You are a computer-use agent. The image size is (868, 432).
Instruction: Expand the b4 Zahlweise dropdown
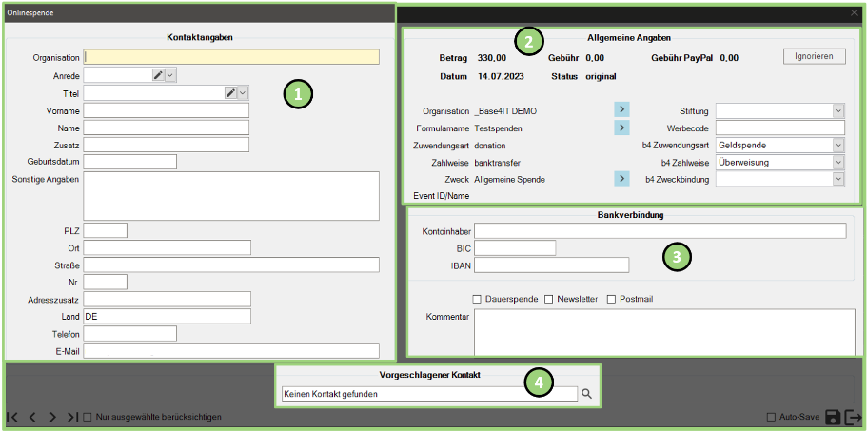[x=838, y=163]
